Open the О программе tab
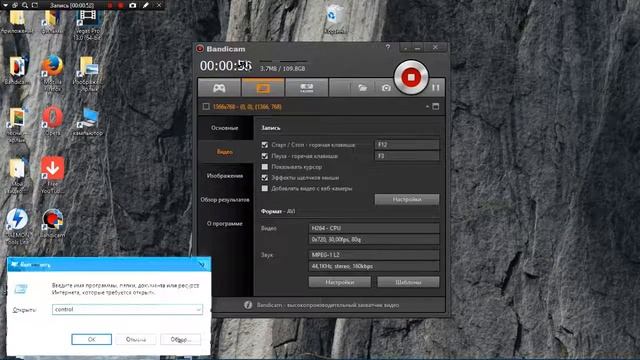The height and width of the screenshot is (360, 640). click(225, 224)
